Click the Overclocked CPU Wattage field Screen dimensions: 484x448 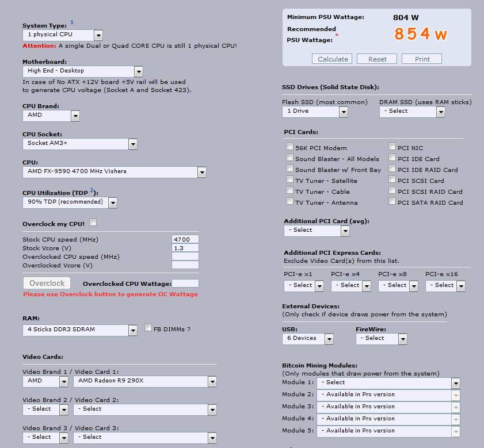click(x=185, y=284)
